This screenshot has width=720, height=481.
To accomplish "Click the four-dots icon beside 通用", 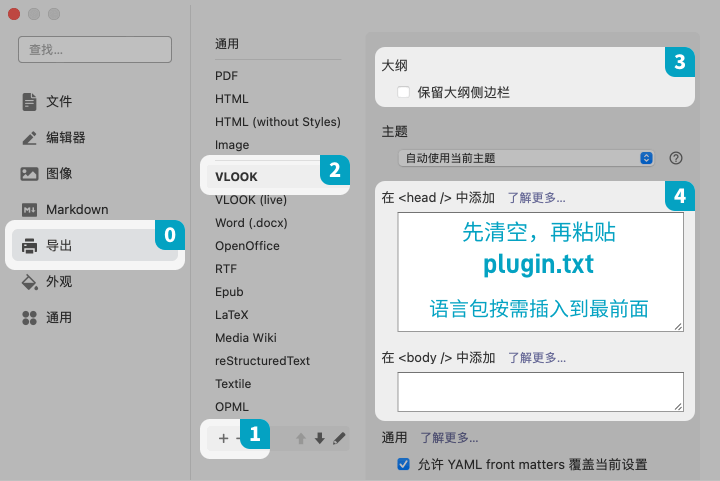I will [x=29, y=318].
